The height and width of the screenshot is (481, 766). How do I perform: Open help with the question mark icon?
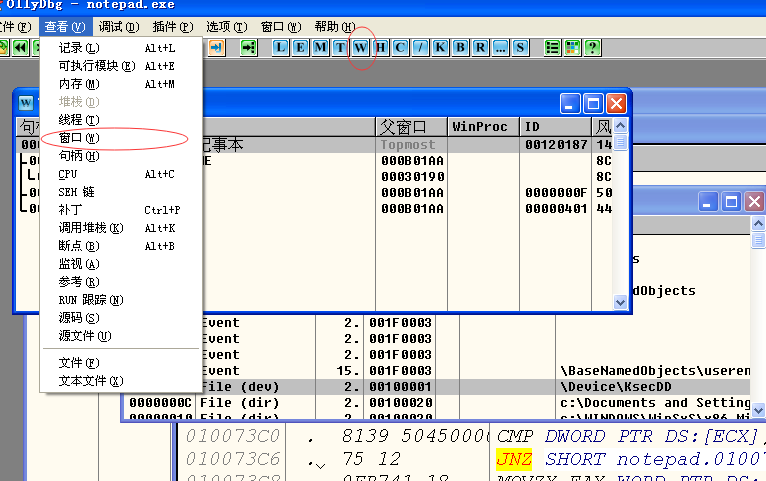point(592,47)
